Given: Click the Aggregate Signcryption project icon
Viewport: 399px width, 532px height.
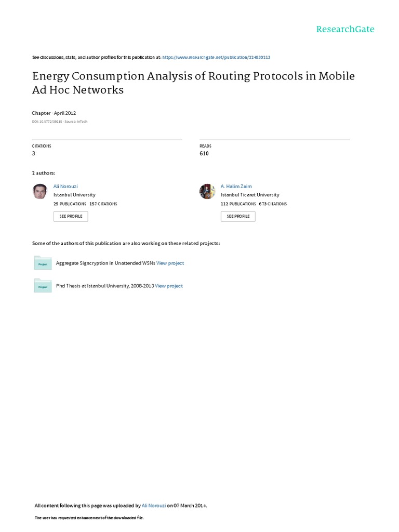Looking at the screenshot, I should pos(43,263).
